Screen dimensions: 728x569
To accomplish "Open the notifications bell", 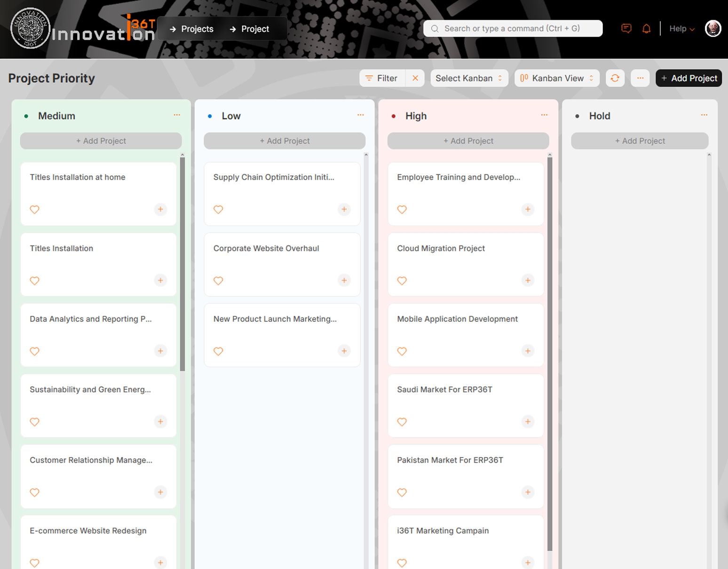I will point(647,29).
